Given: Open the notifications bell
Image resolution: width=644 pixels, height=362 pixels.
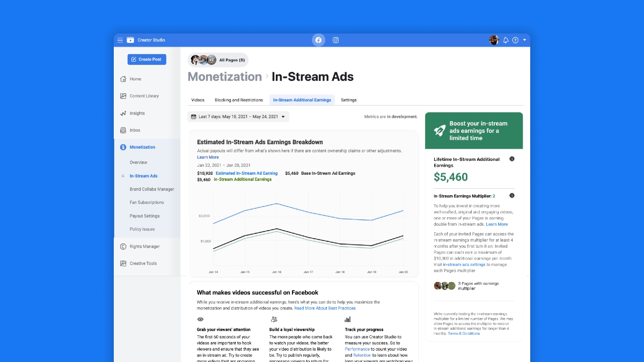Looking at the screenshot, I should pos(505,40).
